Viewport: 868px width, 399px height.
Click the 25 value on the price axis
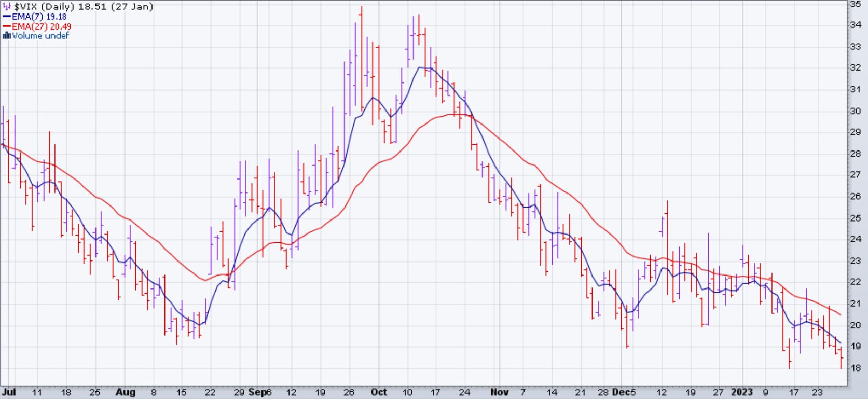coord(855,218)
